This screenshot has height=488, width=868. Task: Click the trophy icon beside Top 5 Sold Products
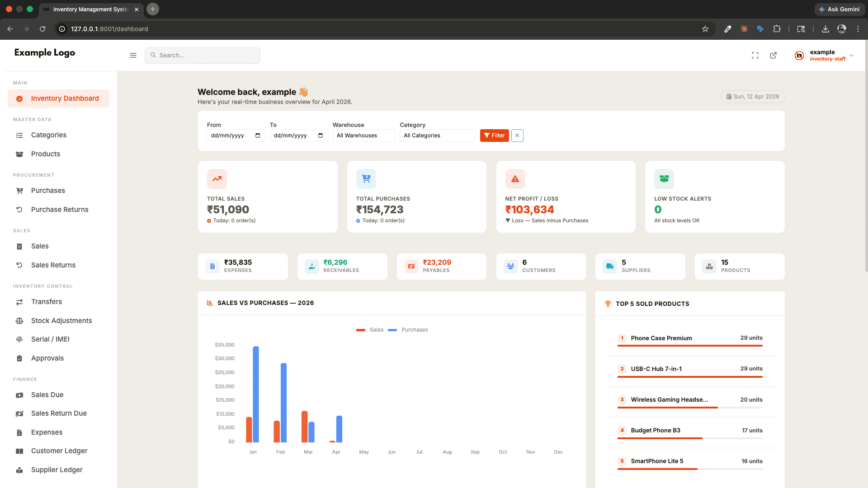[x=608, y=304]
